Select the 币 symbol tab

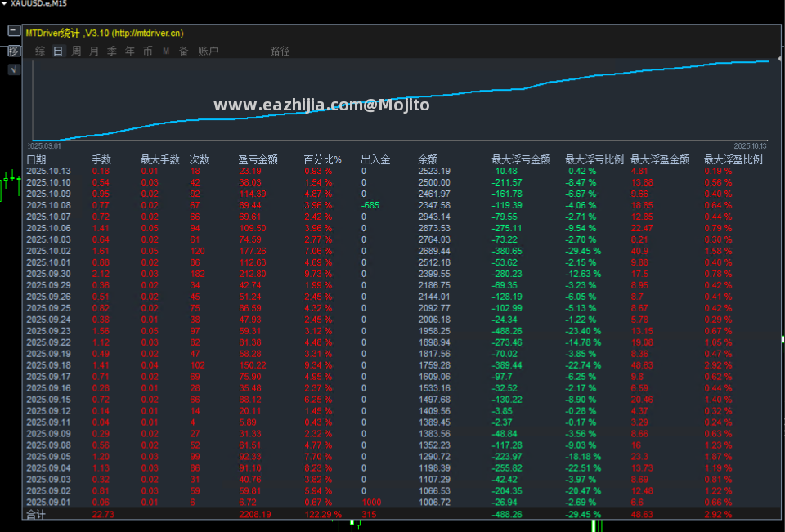click(x=148, y=51)
